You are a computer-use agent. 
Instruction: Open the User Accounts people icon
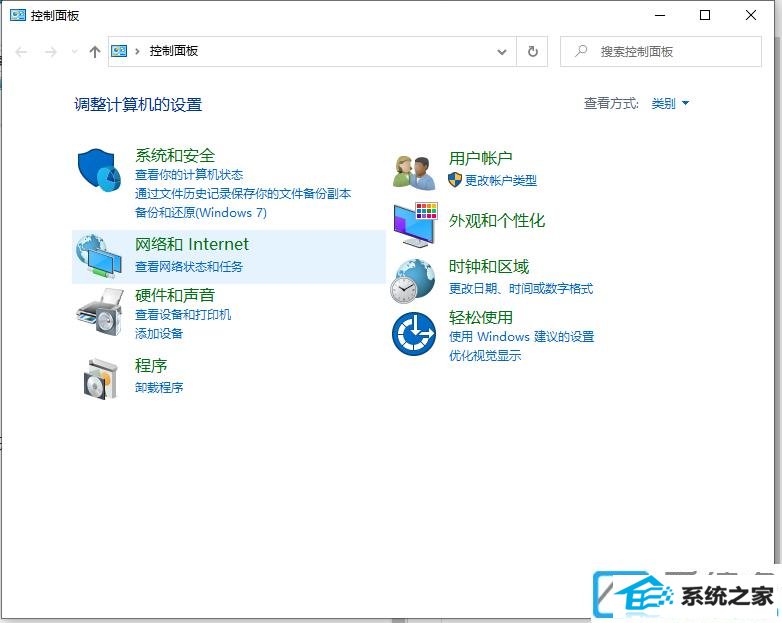[x=414, y=172]
